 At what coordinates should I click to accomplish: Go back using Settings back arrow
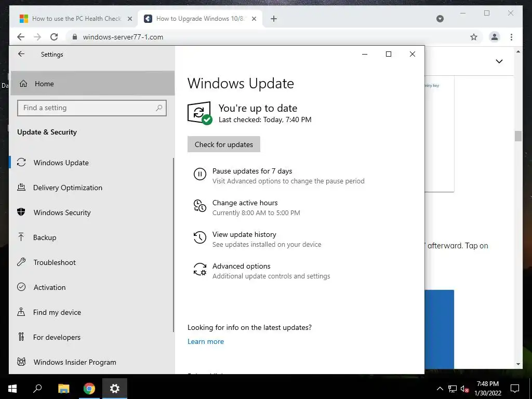[x=21, y=54]
